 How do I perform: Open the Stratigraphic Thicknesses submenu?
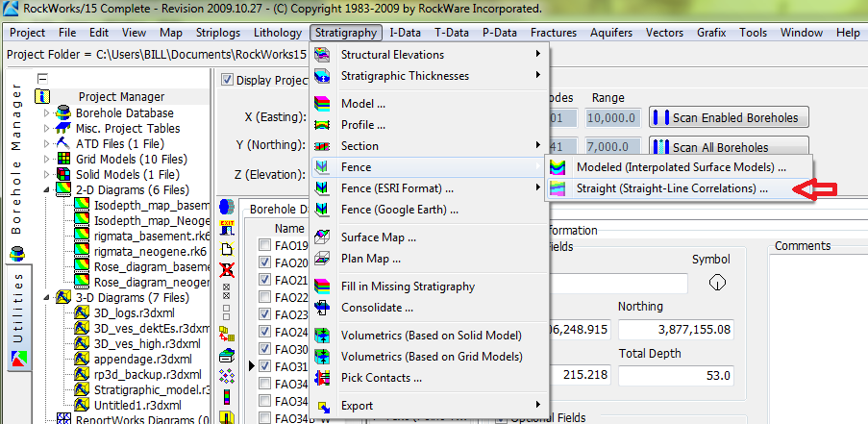tap(430, 75)
